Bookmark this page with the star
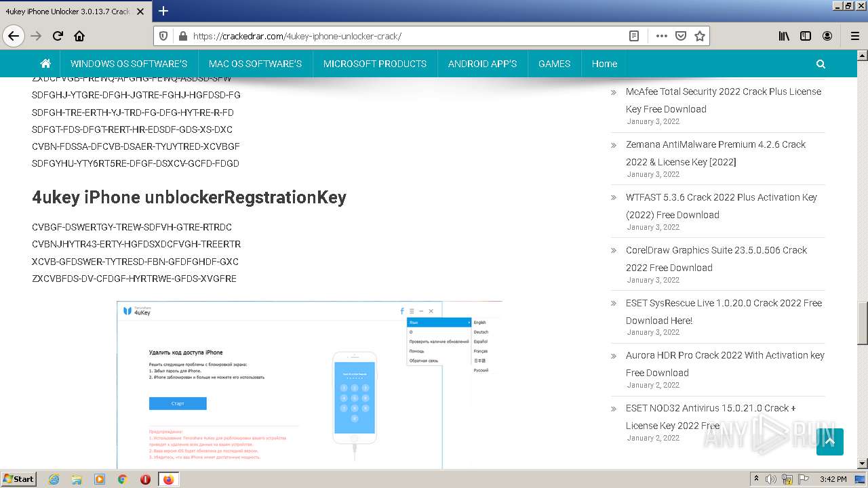 pyautogui.click(x=700, y=36)
